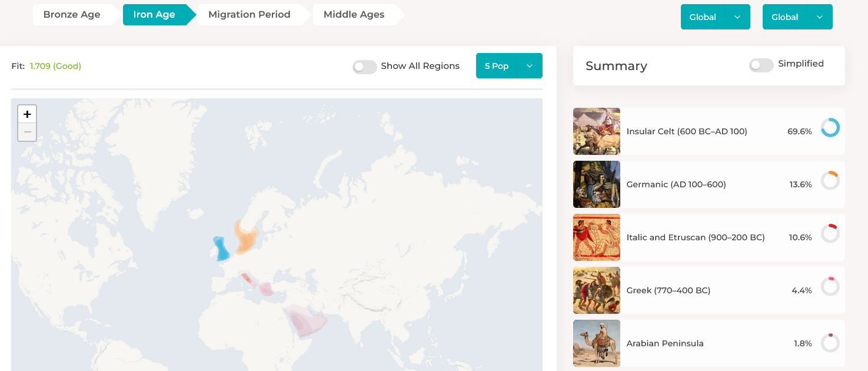
Task: Click the 1.8% percentage value
Action: [803, 343]
